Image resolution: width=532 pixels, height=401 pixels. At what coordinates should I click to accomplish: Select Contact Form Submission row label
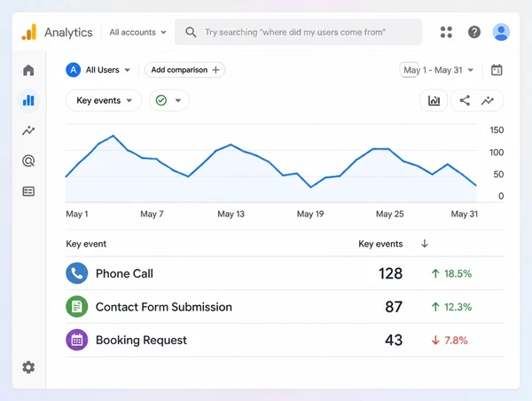164,307
